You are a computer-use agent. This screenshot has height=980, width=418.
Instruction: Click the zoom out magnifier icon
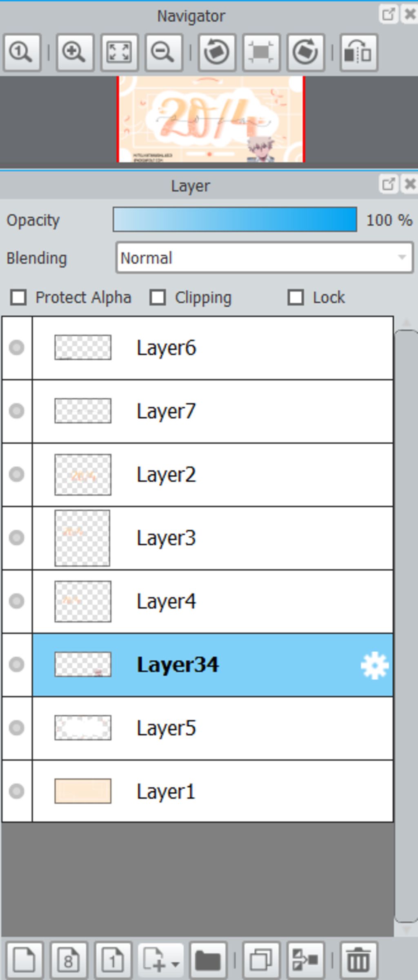click(x=164, y=53)
